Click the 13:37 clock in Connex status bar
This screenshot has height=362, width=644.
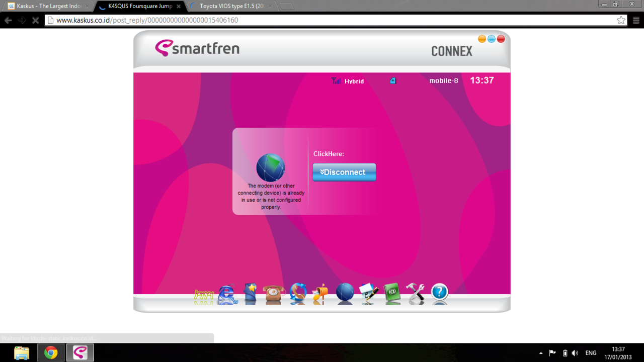point(482,80)
